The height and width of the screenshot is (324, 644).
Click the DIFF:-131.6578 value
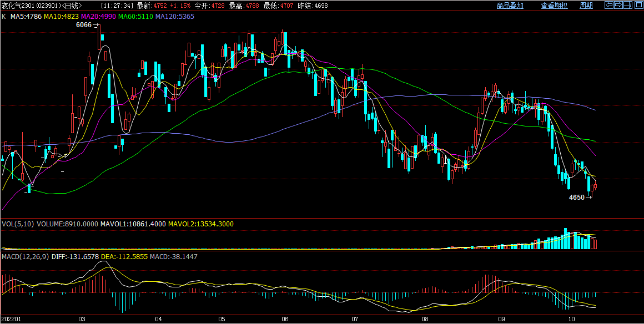(75, 256)
